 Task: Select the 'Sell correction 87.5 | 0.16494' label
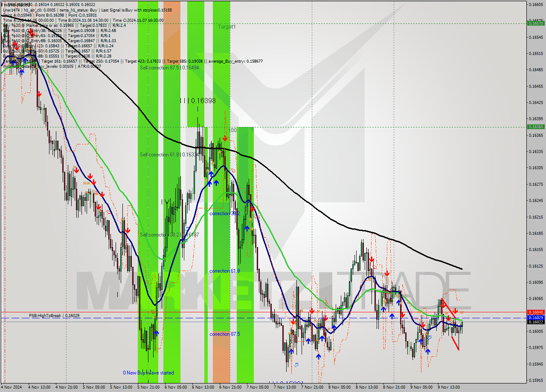click(169, 67)
